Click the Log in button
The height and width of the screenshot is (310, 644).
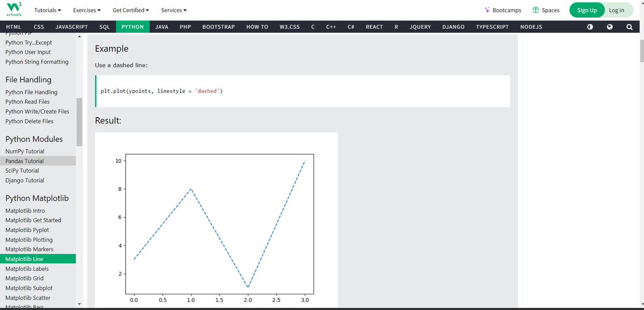[x=617, y=10]
